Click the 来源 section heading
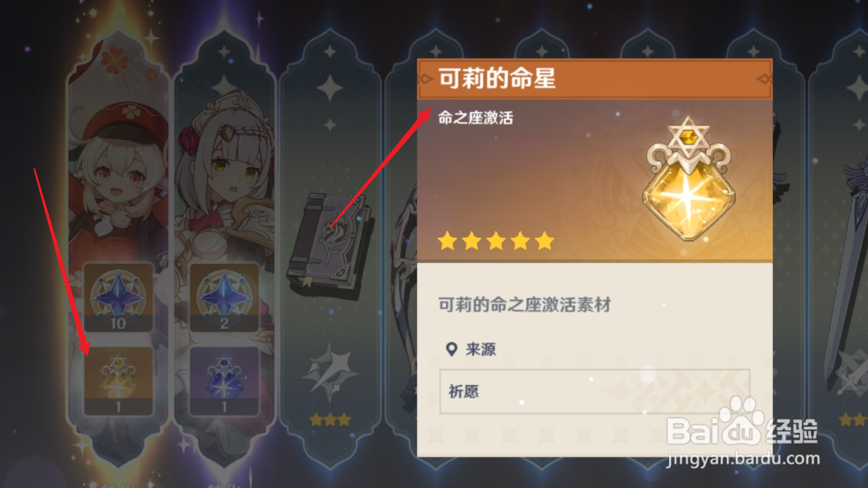This screenshot has width=868, height=488. [480, 349]
